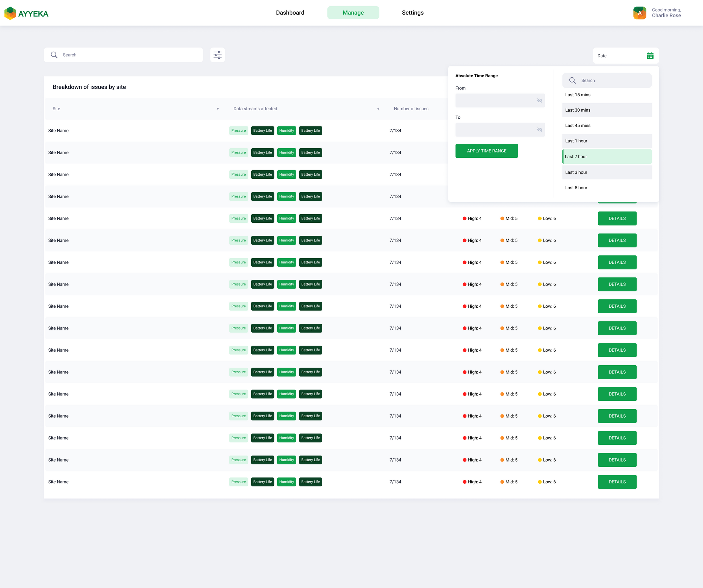The width and height of the screenshot is (703, 588).
Task: Open the filter sliders icon
Action: click(218, 55)
